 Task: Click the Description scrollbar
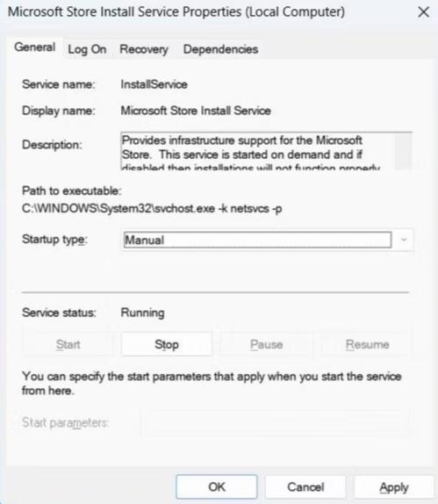403,151
